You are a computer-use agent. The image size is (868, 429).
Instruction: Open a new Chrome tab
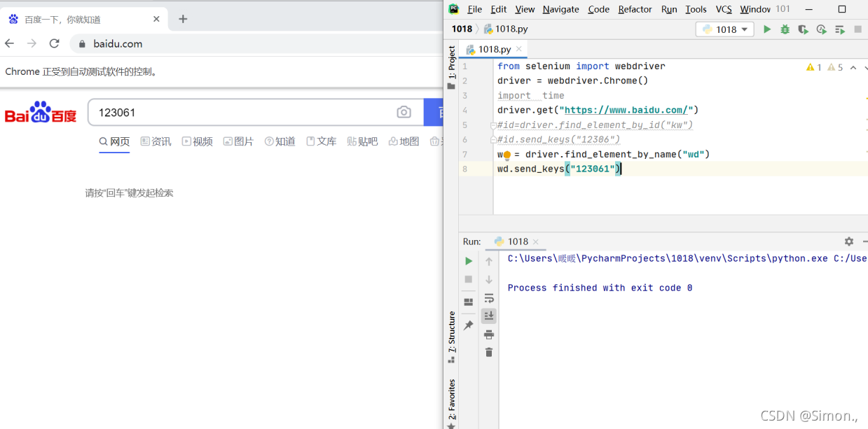(183, 19)
